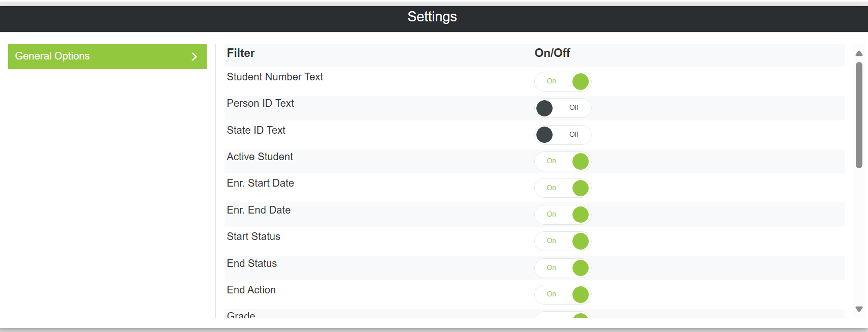Click the Filter column header
Viewport: 868px width, 332px height.
(241, 53)
